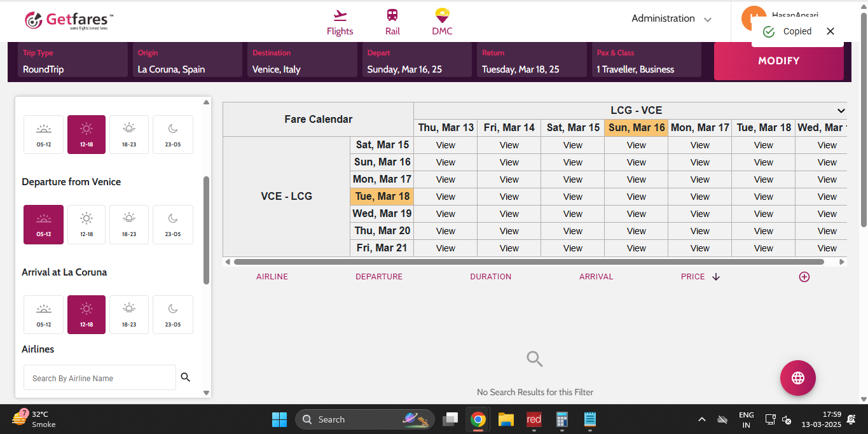Toggle Arrival at La Coruna 18-23 slot
The width and height of the screenshot is (868, 434).
pos(129,315)
